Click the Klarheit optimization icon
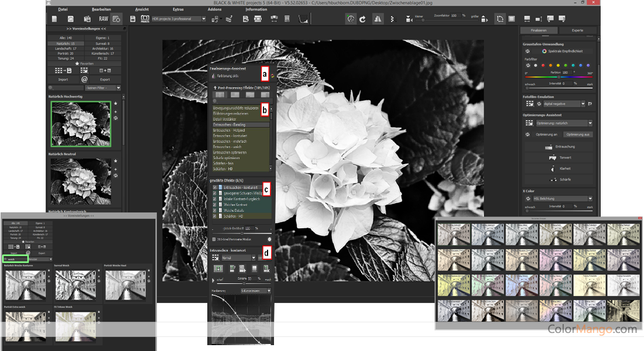Viewport: 644px width, 351px height. click(x=553, y=168)
